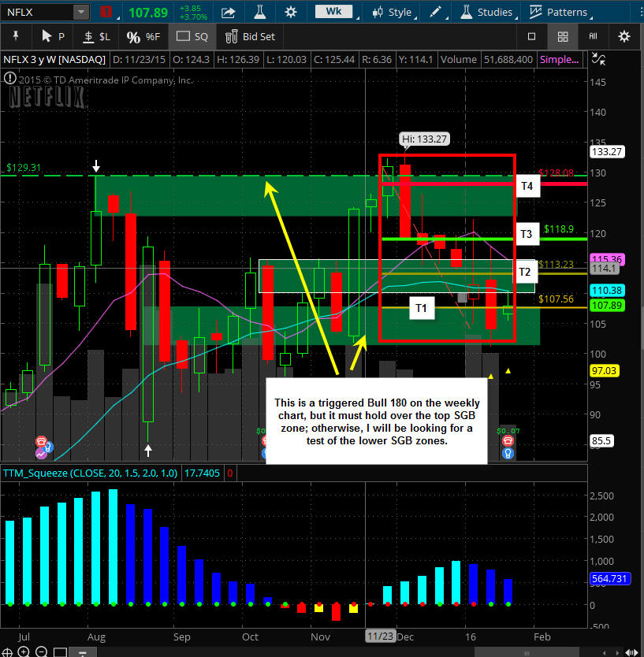Click the NFLX symbol input field

tap(38, 12)
